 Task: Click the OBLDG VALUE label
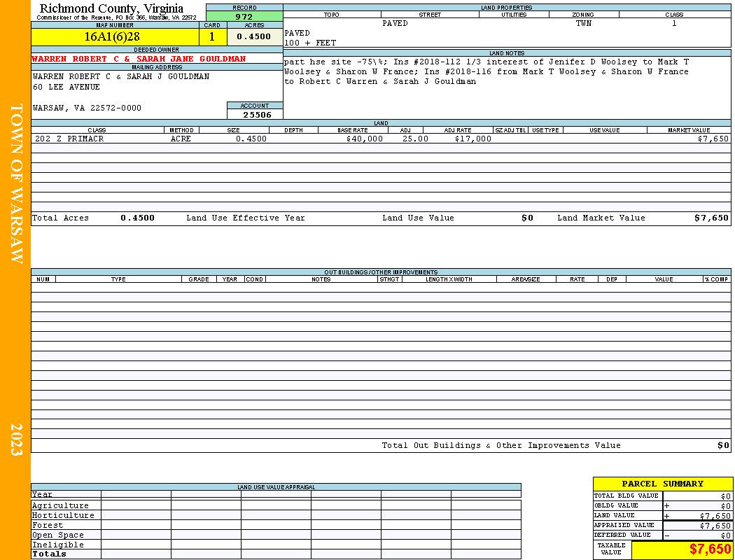(x=615, y=505)
